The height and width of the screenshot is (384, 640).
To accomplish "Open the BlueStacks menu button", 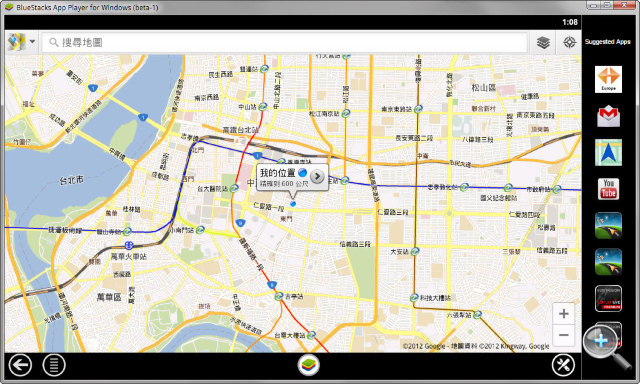I will pyautogui.click(x=54, y=364).
